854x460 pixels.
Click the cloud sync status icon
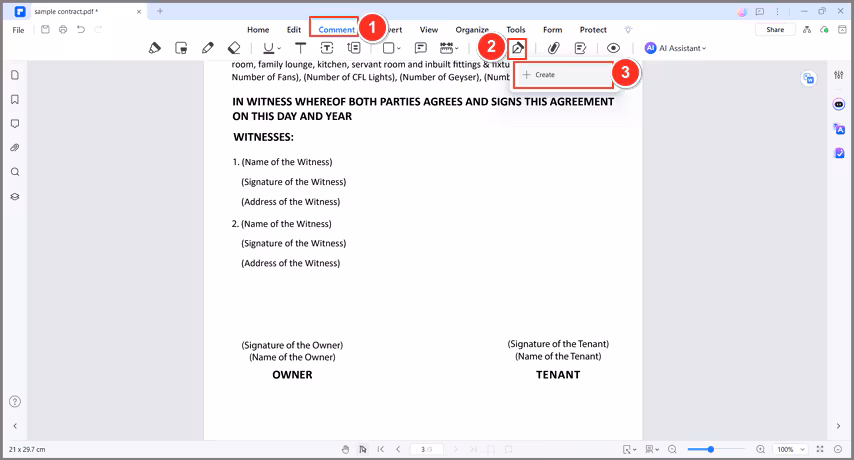(825, 29)
